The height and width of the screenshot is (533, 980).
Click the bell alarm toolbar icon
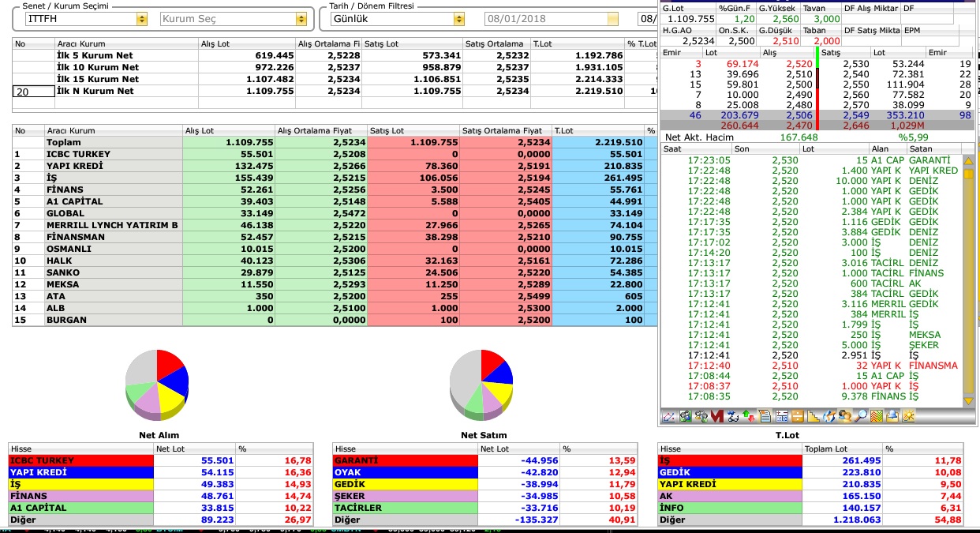point(892,416)
